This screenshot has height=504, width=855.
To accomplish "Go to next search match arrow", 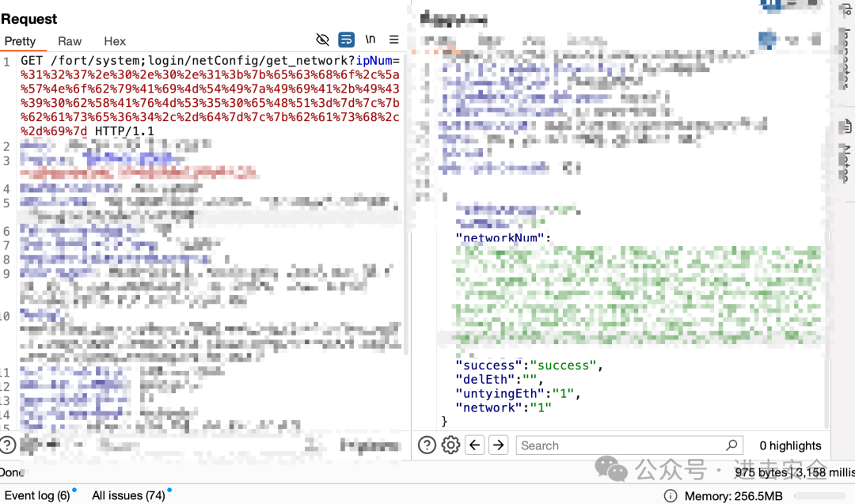I will (x=498, y=445).
